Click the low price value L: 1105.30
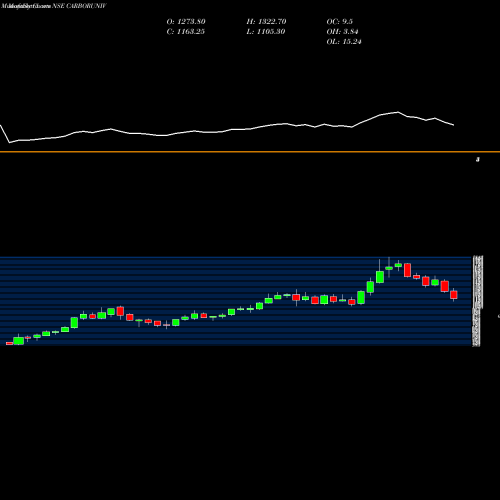Viewport: 500px width, 500px height. tap(266, 32)
